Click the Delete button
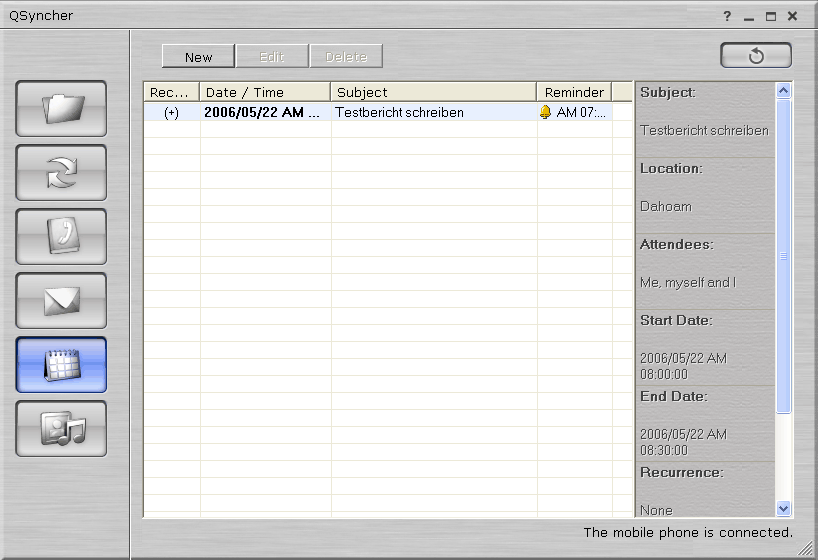Viewport: 818px width, 560px height. 346,56
